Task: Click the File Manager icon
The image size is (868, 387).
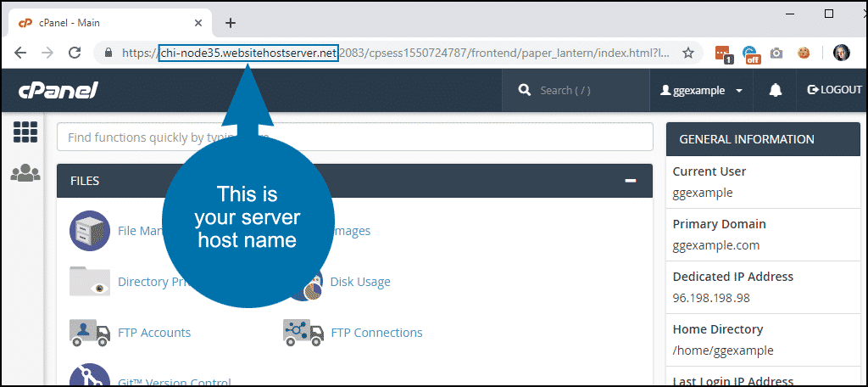Action: pyautogui.click(x=89, y=231)
